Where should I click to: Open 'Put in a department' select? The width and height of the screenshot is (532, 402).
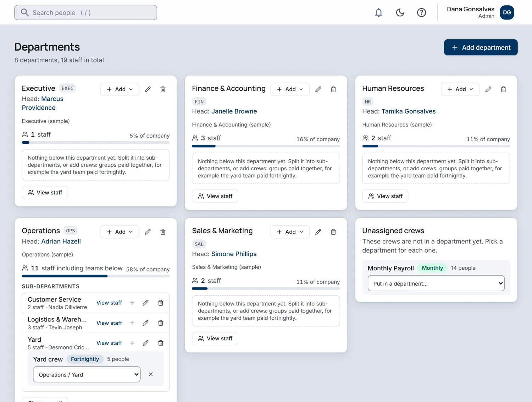(436, 283)
